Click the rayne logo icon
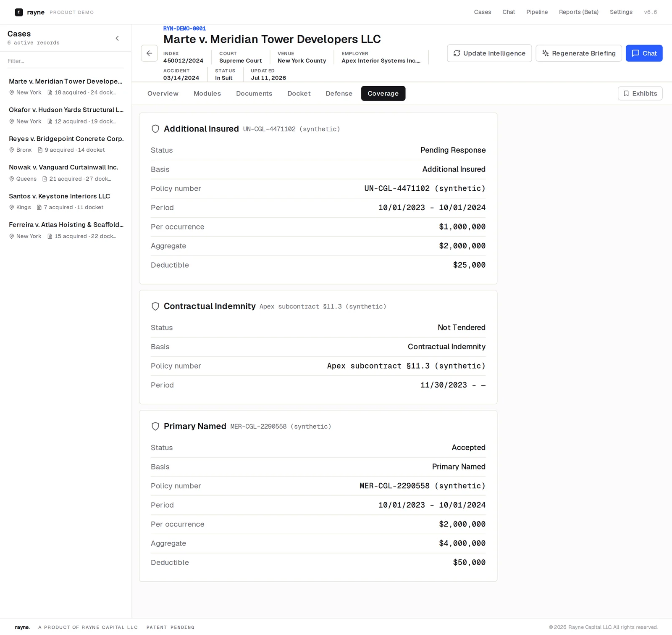This screenshot has height=635, width=672. click(x=19, y=12)
